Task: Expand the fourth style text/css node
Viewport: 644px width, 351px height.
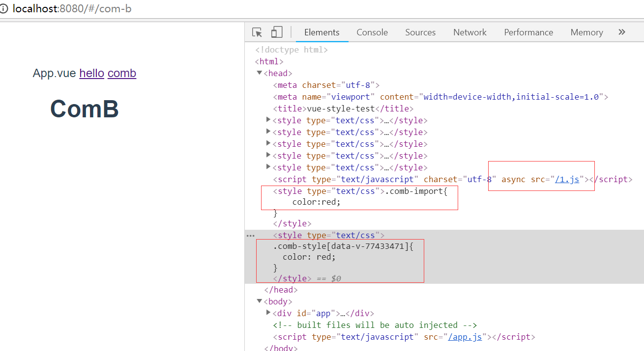Action: 268,155
